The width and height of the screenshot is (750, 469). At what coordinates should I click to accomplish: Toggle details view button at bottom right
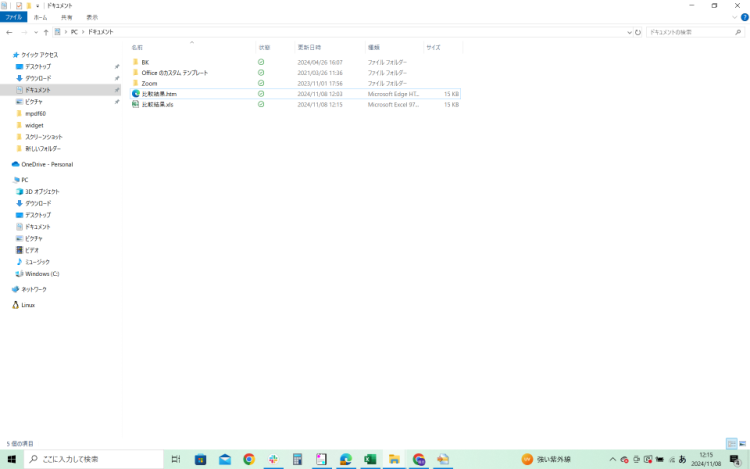(x=731, y=443)
